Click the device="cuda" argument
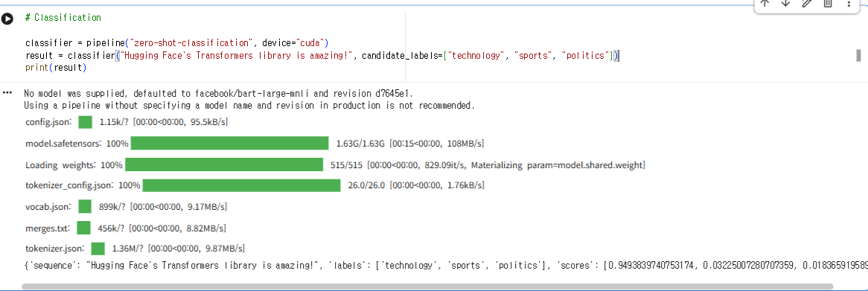The image size is (868, 291). pyautogui.click(x=293, y=42)
